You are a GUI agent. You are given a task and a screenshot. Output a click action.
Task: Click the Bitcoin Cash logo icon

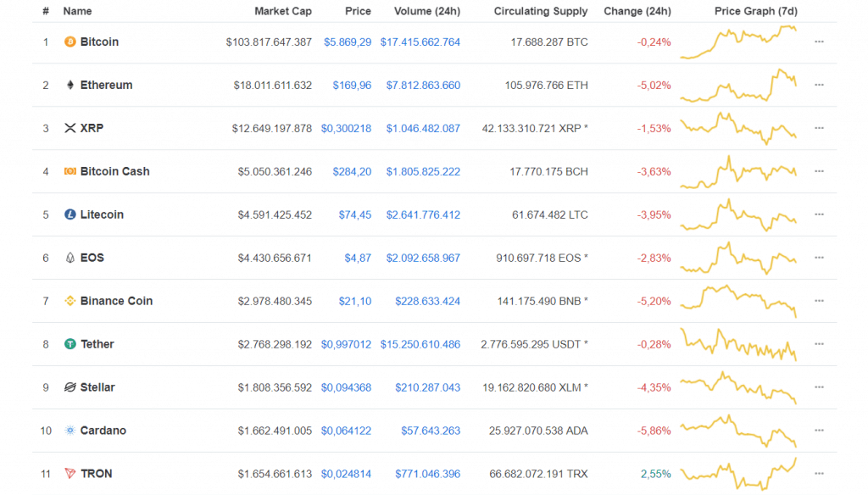(x=70, y=171)
